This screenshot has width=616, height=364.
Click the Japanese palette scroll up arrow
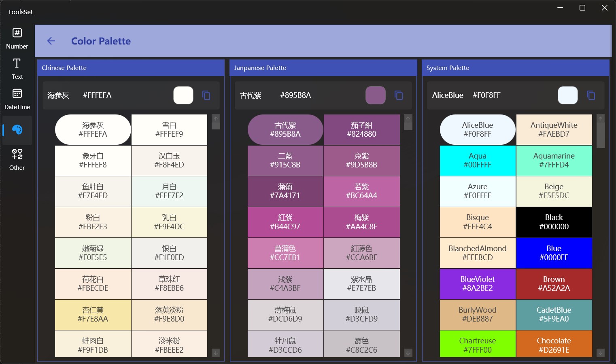tap(408, 119)
